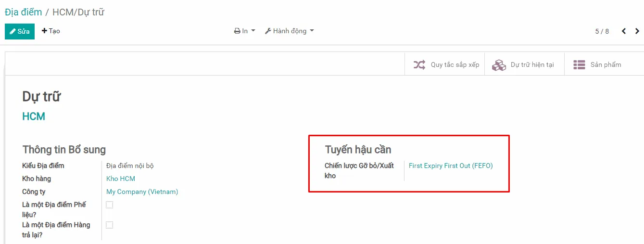Click the boxes icon for Dự trữ hiện tại

tap(499, 65)
